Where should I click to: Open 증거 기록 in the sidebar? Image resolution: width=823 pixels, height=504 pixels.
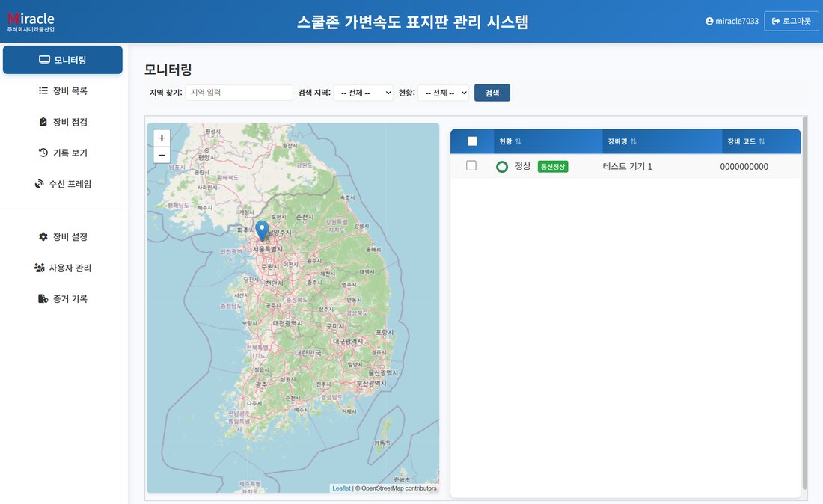point(62,298)
